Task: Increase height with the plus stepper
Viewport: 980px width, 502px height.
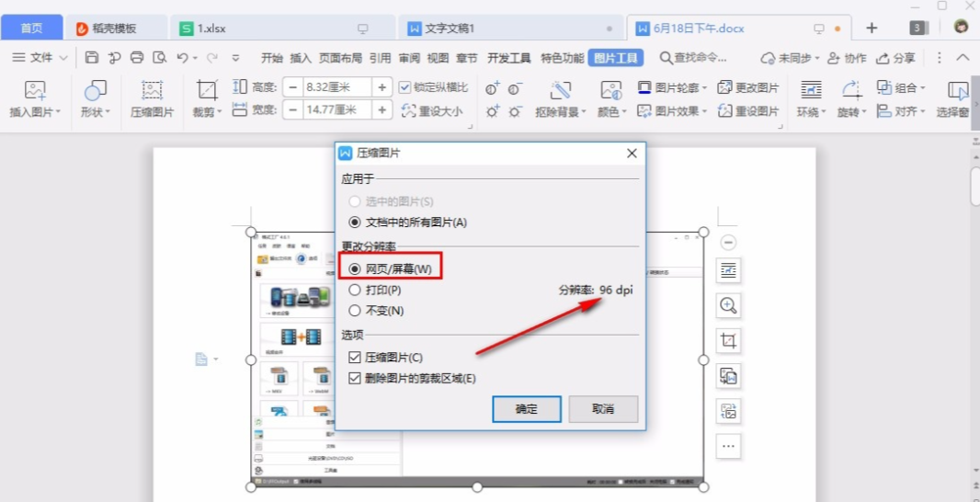Action: click(x=382, y=87)
